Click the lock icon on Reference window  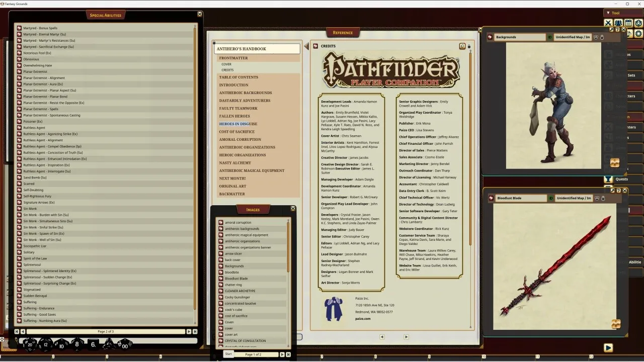(469, 46)
